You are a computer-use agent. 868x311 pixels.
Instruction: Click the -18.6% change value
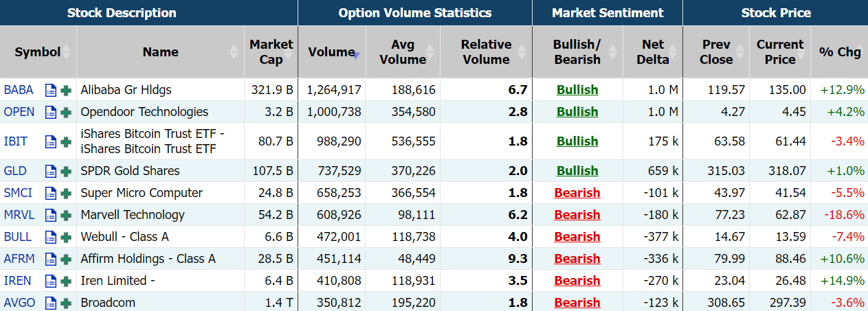click(844, 215)
